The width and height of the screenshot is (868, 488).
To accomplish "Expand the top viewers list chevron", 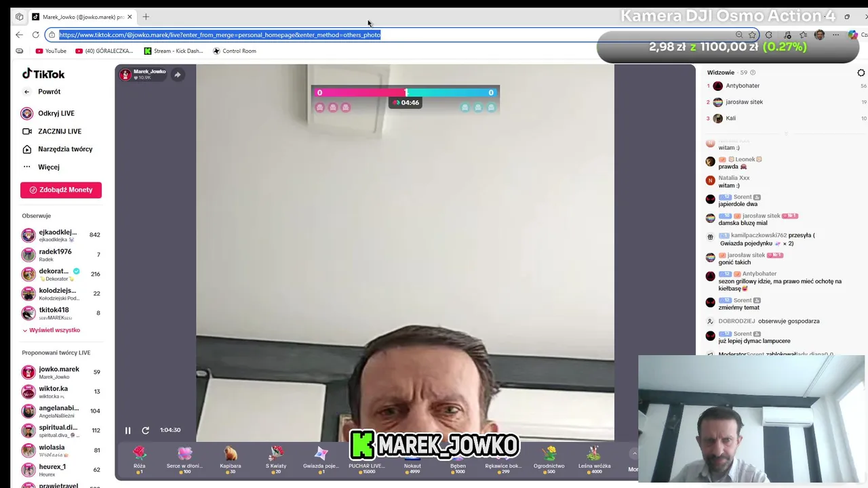I will coord(786,134).
